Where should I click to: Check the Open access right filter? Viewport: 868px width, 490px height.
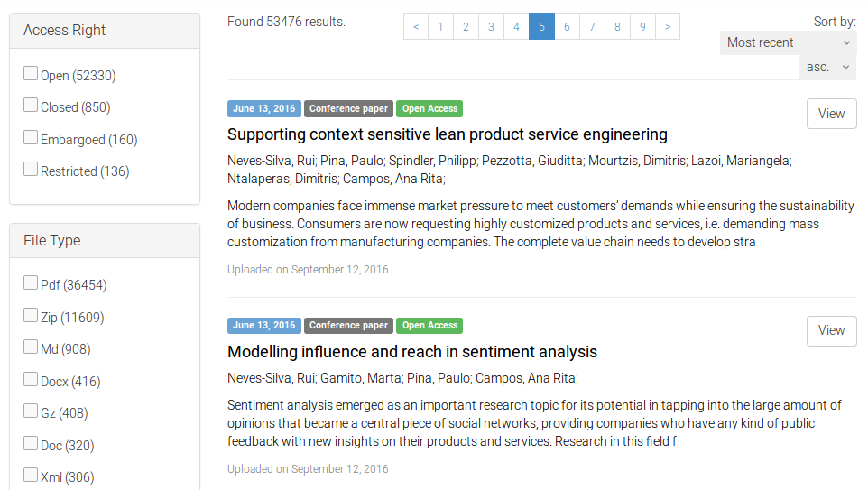point(31,74)
